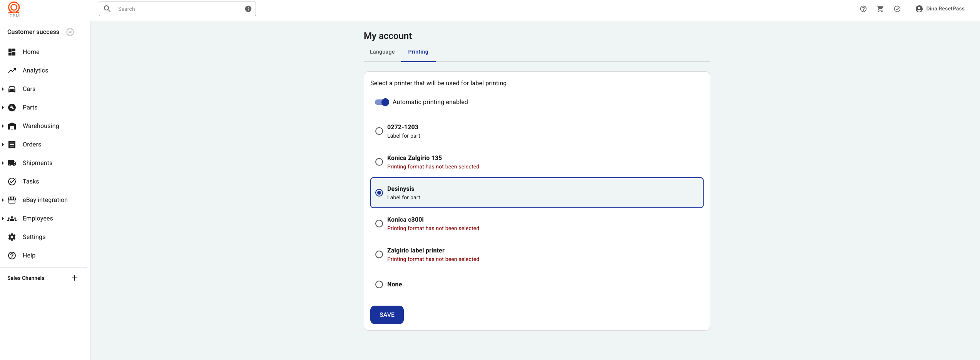Open the Dina ResetPass account menu
This screenshot has width=980, height=360.
[940, 9]
